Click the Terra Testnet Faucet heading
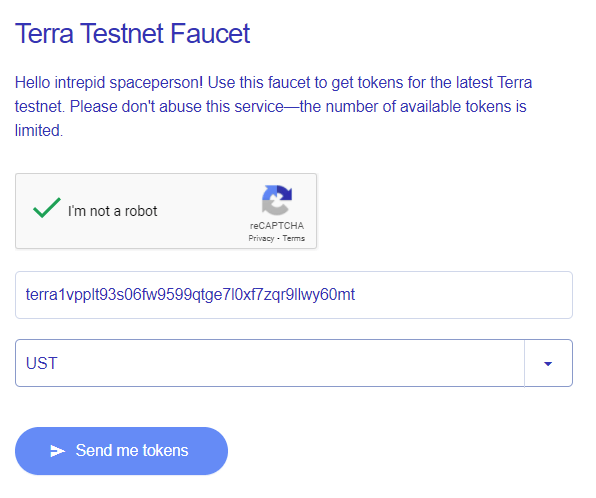Screen dimensions: 596x498 (132, 34)
